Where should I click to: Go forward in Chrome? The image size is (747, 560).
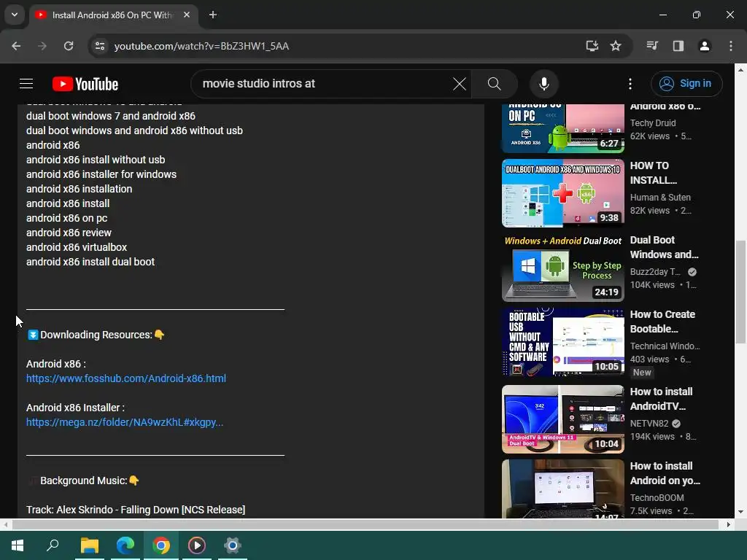42,46
